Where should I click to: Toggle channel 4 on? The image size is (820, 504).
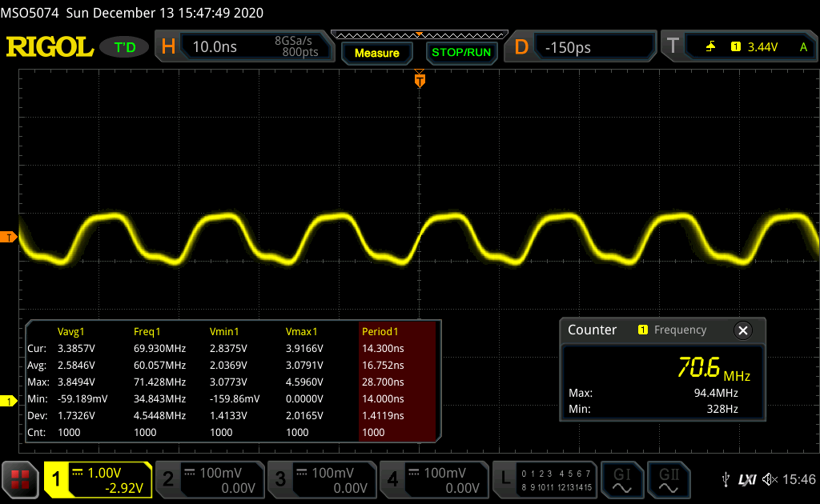[432, 479]
